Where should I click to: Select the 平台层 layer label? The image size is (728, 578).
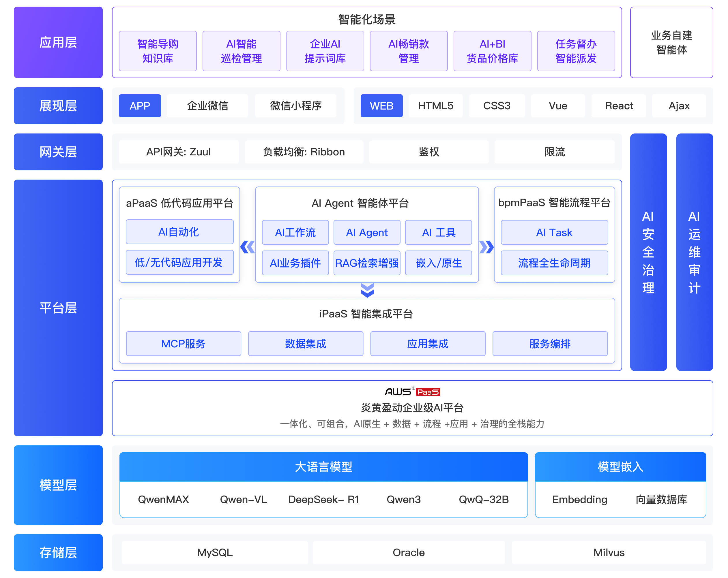[58, 308]
